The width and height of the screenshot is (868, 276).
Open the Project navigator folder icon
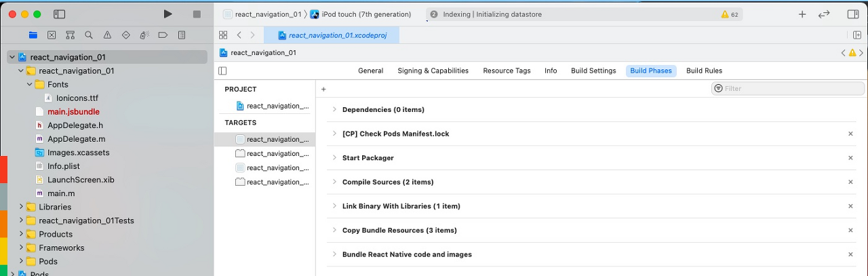point(33,35)
